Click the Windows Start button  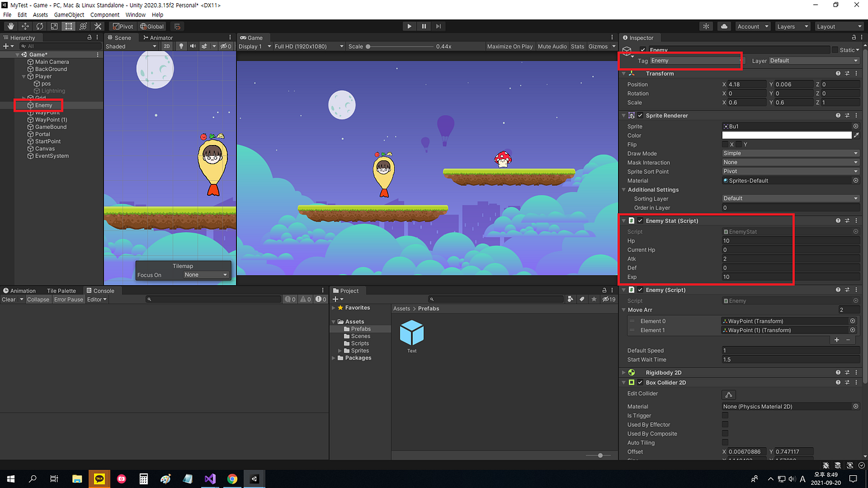[x=10, y=478]
